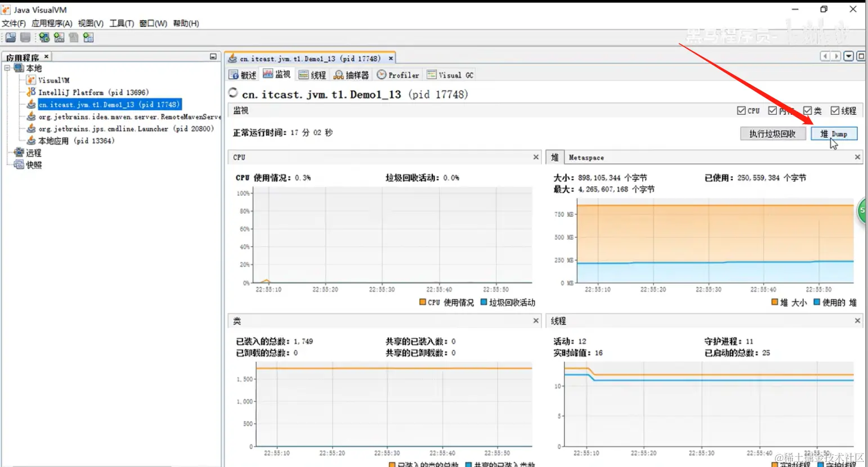Switch to the Profiler tab
The image size is (868, 467).
[x=398, y=75]
